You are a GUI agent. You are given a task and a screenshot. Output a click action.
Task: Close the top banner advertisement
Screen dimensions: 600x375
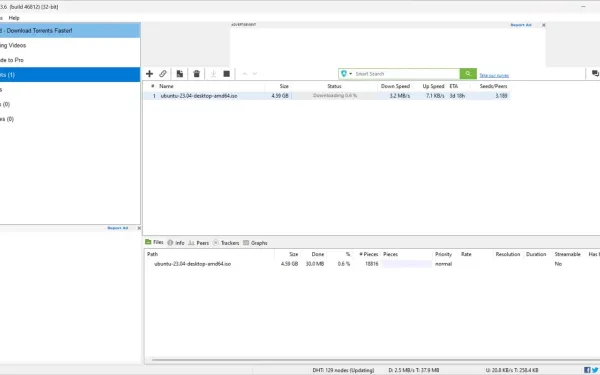click(543, 25)
